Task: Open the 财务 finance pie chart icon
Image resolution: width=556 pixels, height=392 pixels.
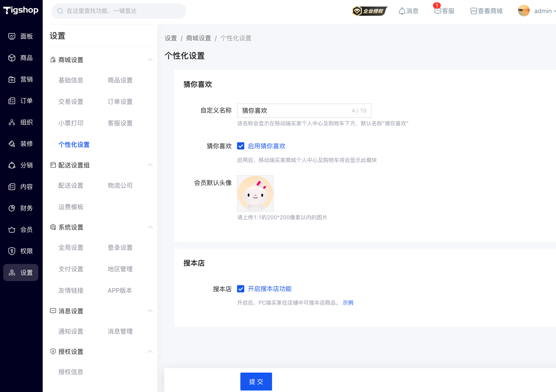Action: tap(12, 208)
